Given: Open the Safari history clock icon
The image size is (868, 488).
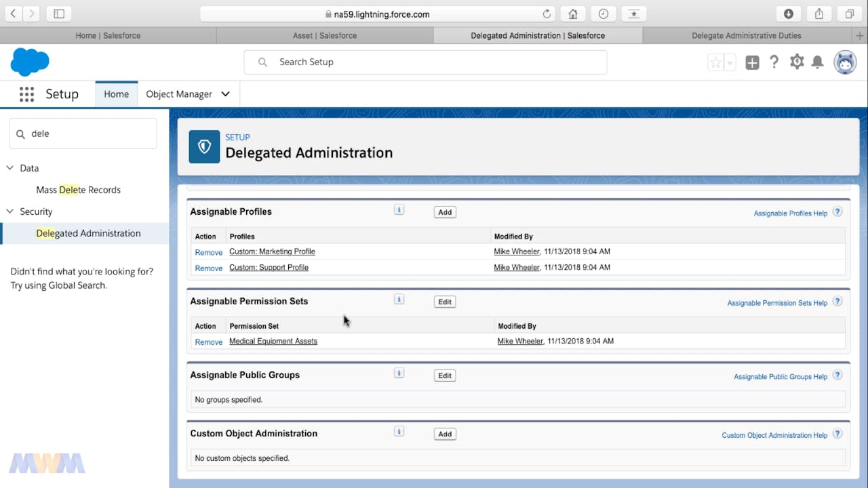Looking at the screenshot, I should tap(604, 14).
